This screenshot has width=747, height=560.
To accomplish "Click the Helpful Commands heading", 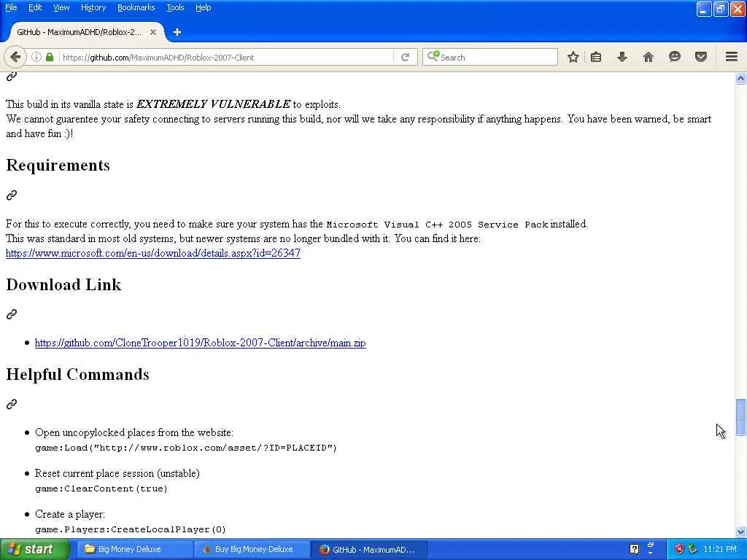I will coord(77,374).
